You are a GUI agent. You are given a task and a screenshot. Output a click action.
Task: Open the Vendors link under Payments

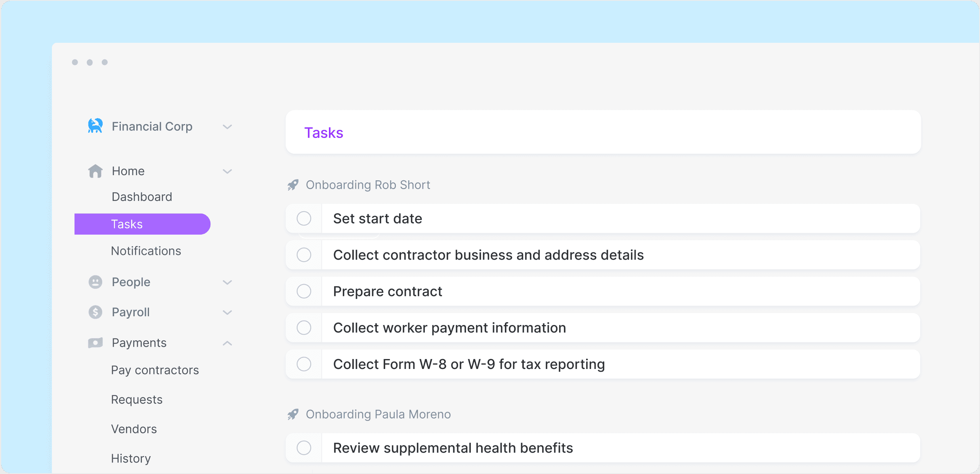[134, 429]
